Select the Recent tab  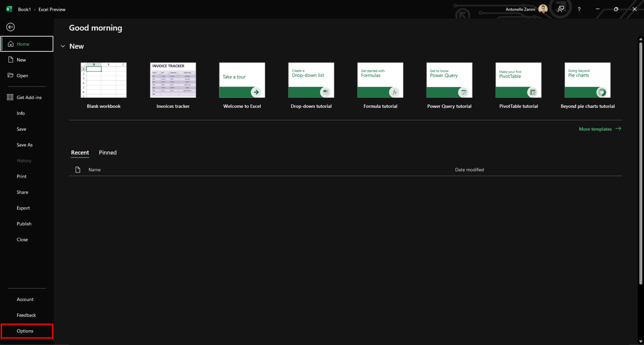click(80, 152)
